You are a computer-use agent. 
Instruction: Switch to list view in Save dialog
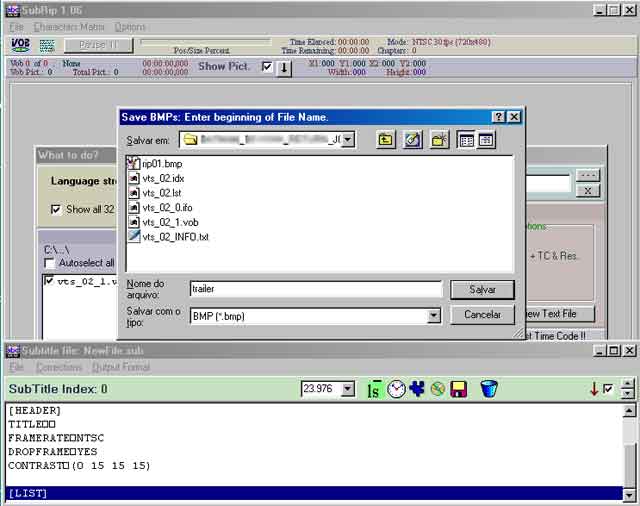click(x=466, y=140)
